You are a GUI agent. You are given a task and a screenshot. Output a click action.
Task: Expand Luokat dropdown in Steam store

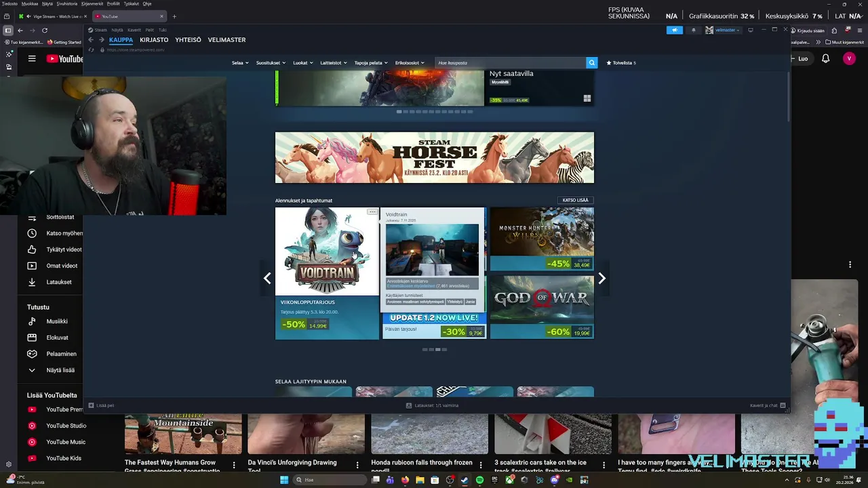point(303,62)
